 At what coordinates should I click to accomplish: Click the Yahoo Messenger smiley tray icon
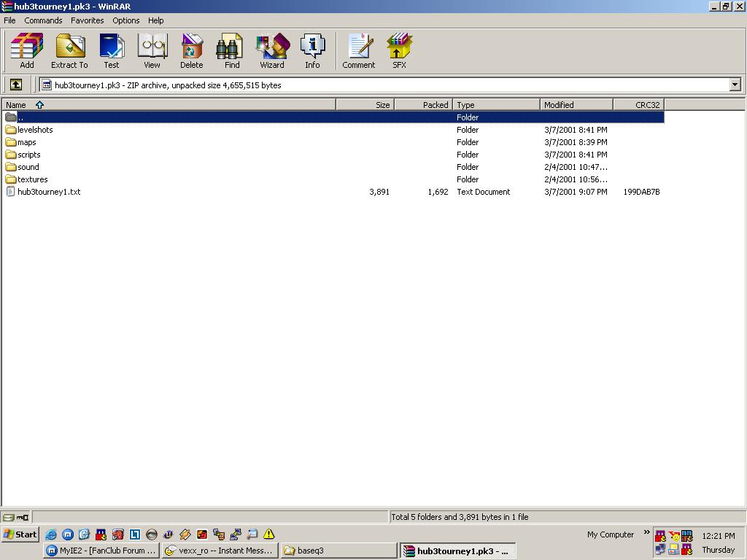pos(674,536)
